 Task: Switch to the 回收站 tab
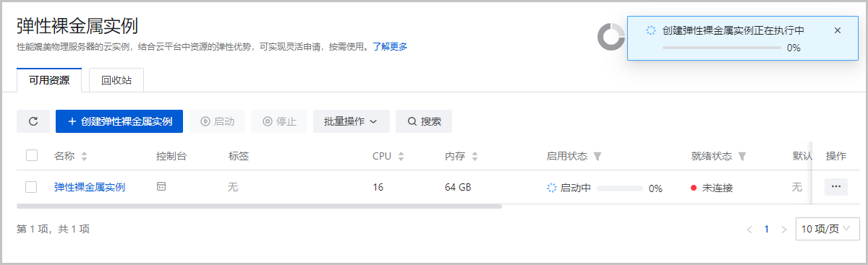tap(116, 80)
